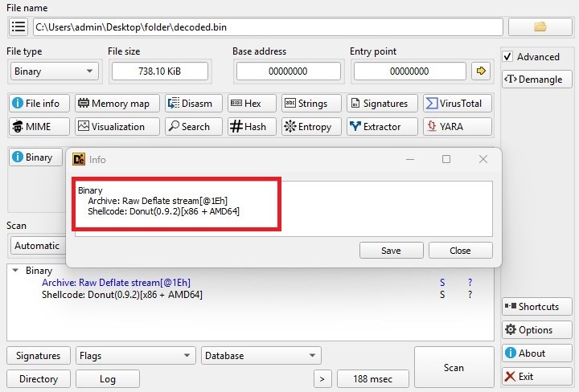Viewport: 579px width, 392px height.
Task: Open the Hash calculator
Action: 248,126
